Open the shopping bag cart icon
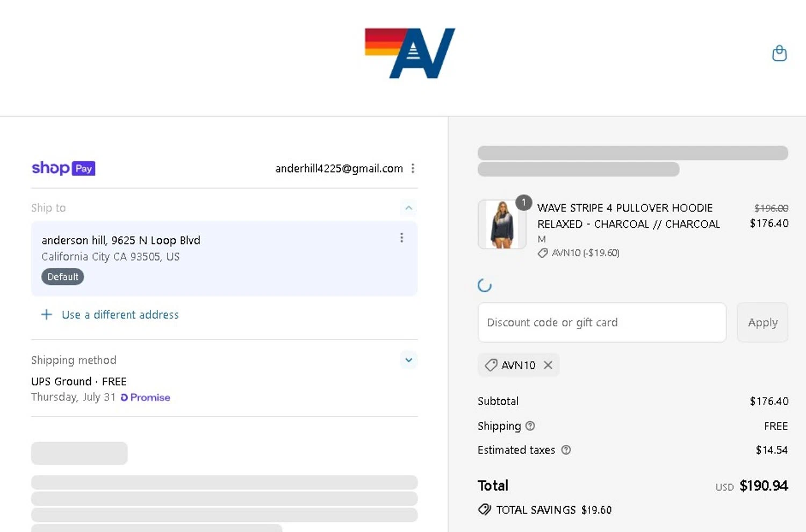 [779, 53]
